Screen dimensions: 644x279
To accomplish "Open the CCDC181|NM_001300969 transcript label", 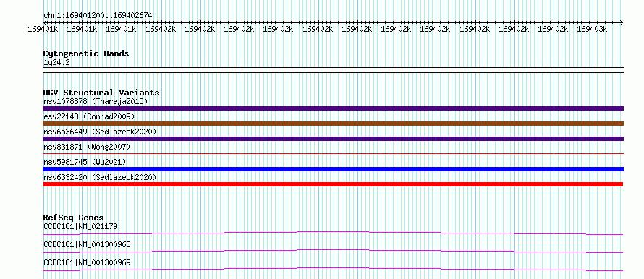I will pyautogui.click(x=87, y=262).
